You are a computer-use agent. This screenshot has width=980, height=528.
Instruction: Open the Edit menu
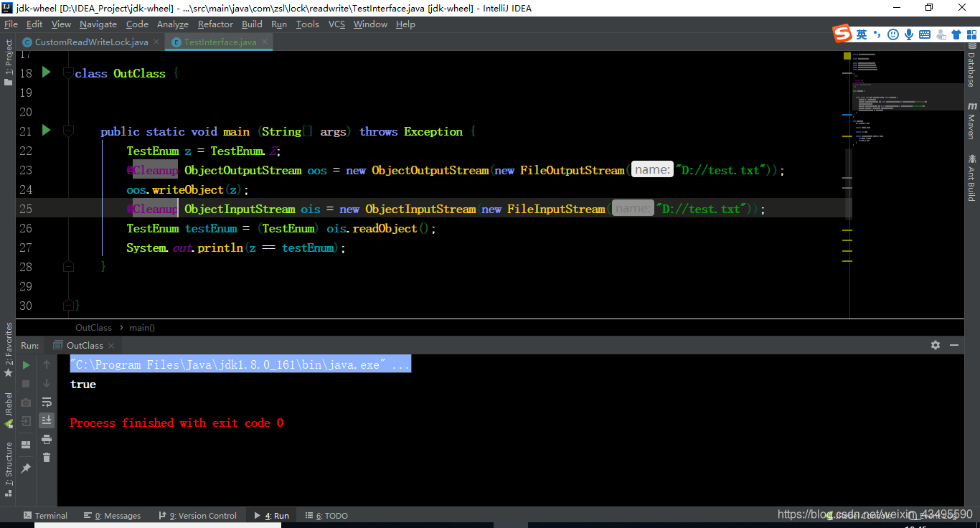point(34,24)
